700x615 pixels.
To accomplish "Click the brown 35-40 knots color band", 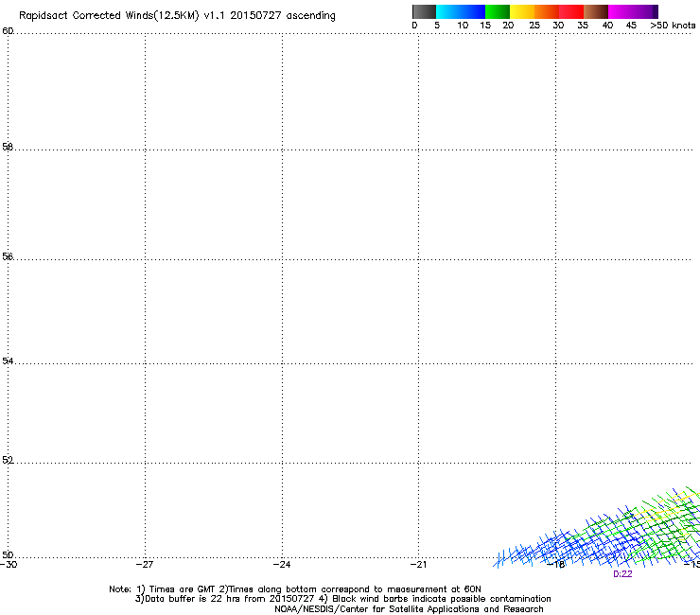I will pos(596,11).
